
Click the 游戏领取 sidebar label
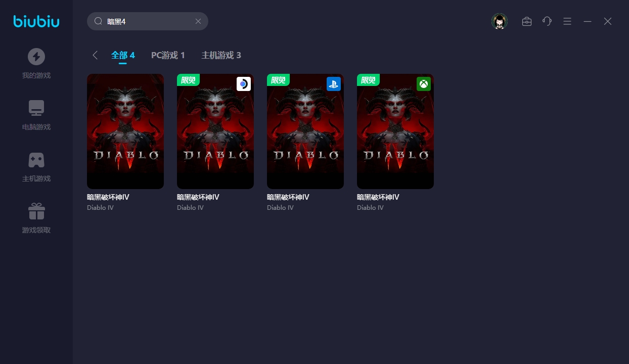pos(36,231)
